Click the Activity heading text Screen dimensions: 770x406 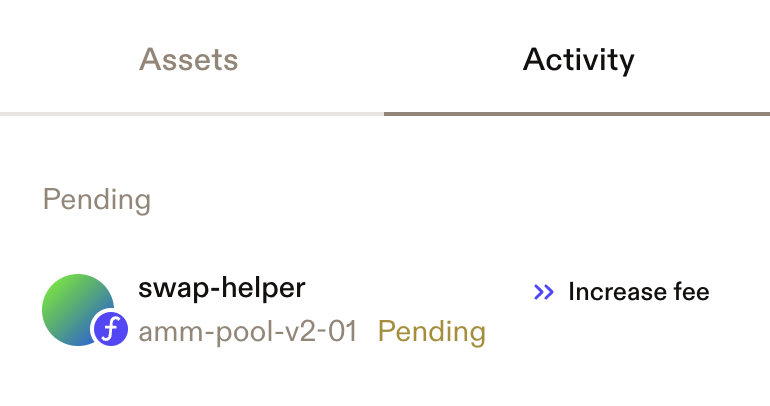tap(578, 61)
